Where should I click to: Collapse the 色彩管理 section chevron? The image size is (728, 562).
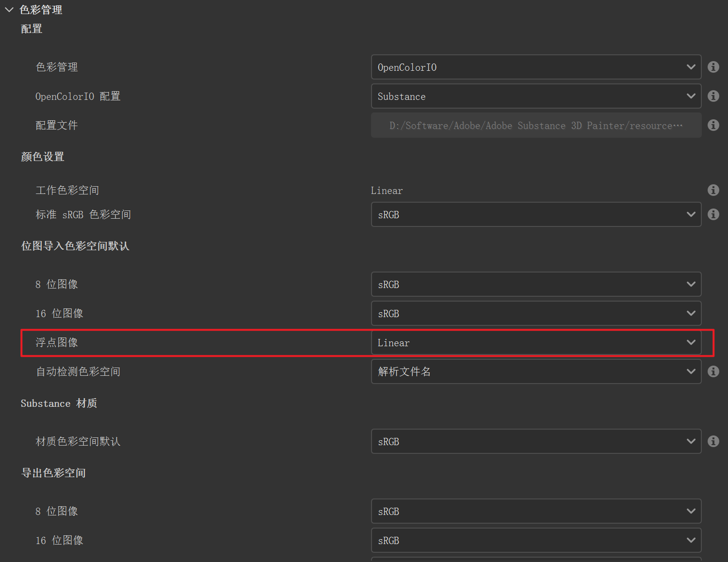coord(9,10)
